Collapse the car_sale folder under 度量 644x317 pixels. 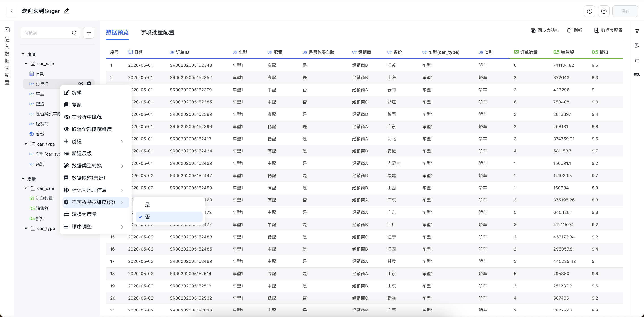(26, 188)
